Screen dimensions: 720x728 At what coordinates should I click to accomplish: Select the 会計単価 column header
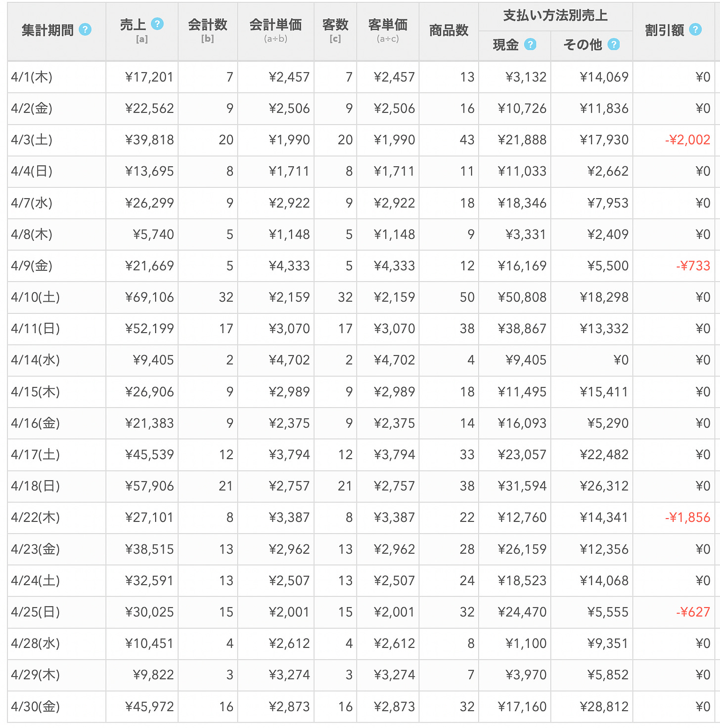pos(275,31)
